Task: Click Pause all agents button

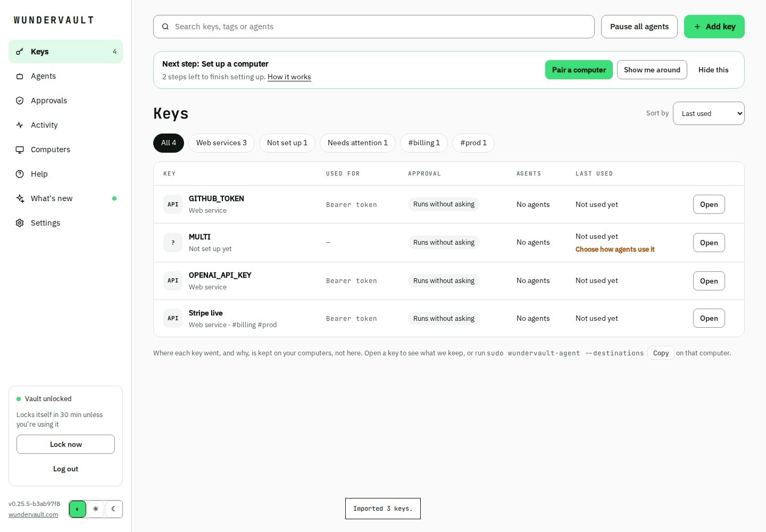Action: [639, 27]
